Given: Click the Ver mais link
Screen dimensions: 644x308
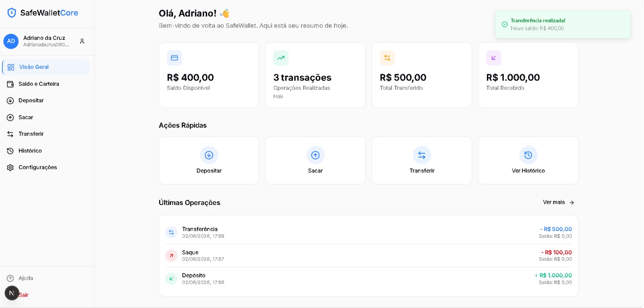Looking at the screenshot, I should (554, 203).
